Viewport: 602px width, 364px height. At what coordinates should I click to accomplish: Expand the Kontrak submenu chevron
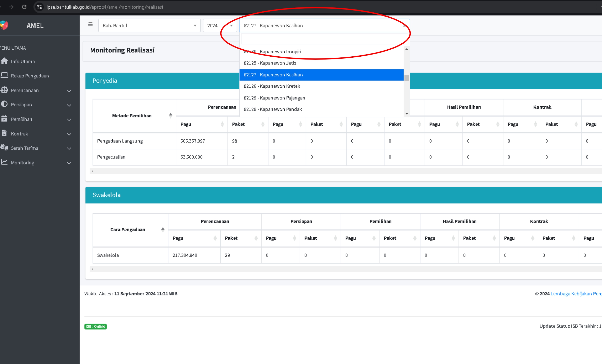69,134
